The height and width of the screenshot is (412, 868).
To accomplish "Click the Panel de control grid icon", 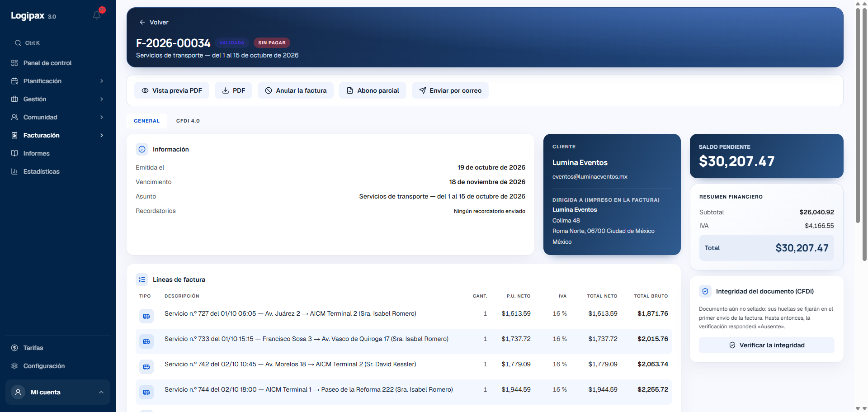I will coord(14,63).
